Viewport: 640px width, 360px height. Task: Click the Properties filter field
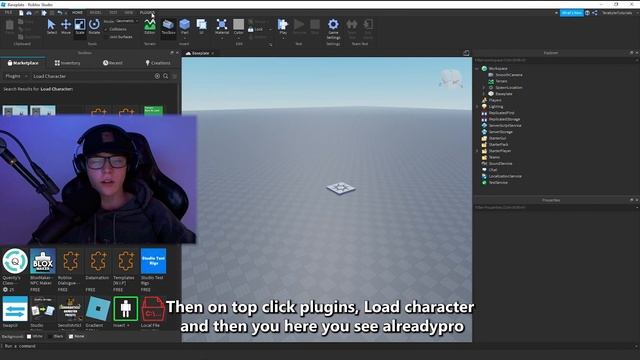pos(553,207)
